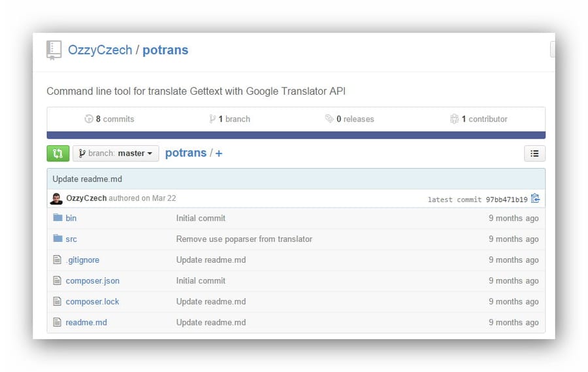Click the blue language color bar
The image size is (588, 372).
(296, 135)
